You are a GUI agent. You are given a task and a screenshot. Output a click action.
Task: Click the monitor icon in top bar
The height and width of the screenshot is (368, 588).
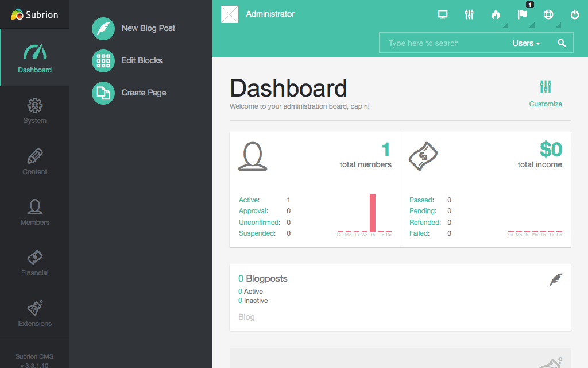click(x=443, y=15)
